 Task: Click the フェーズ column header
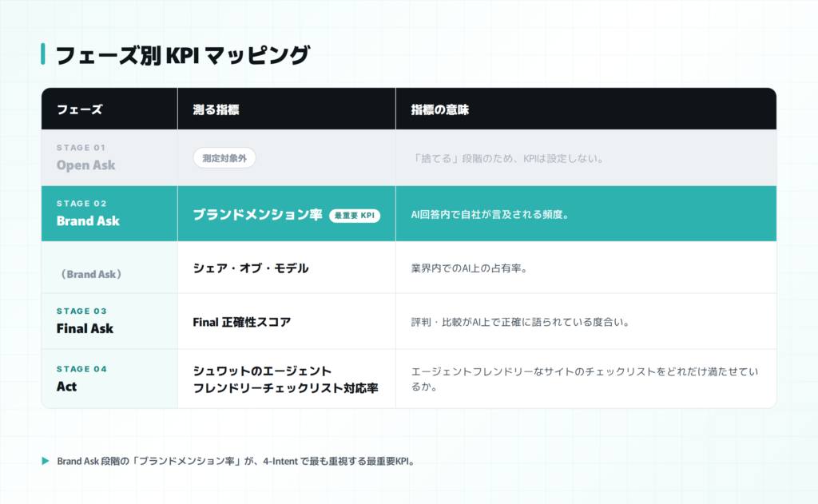(x=79, y=109)
